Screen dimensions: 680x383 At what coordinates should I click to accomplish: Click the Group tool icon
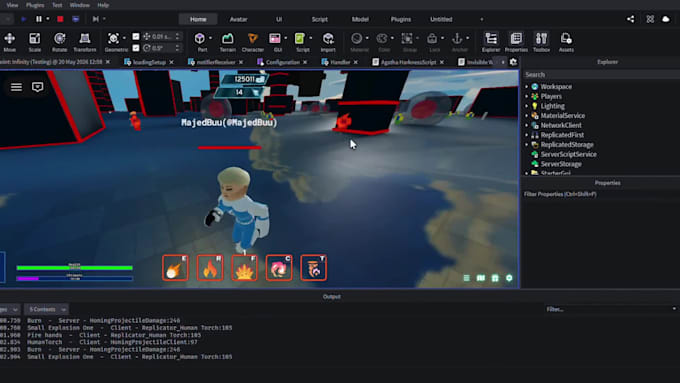(x=407, y=39)
